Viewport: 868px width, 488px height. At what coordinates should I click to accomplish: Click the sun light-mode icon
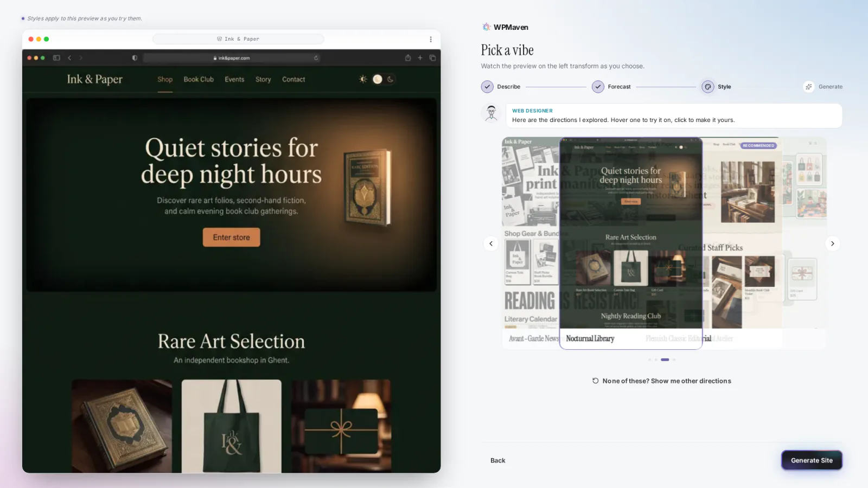[363, 79]
